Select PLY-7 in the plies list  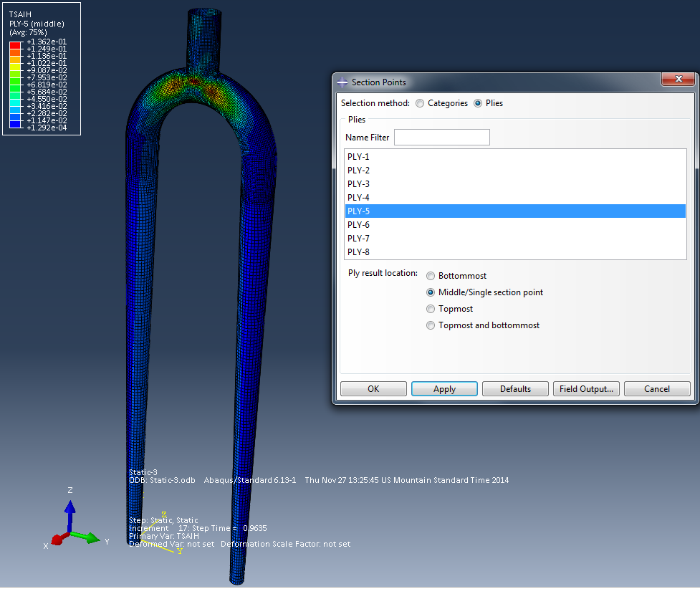pos(515,239)
